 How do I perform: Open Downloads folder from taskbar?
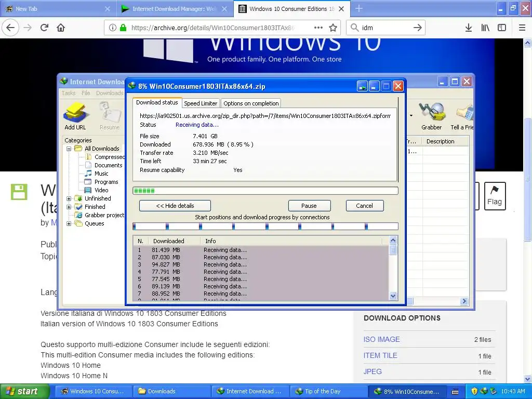(171, 391)
